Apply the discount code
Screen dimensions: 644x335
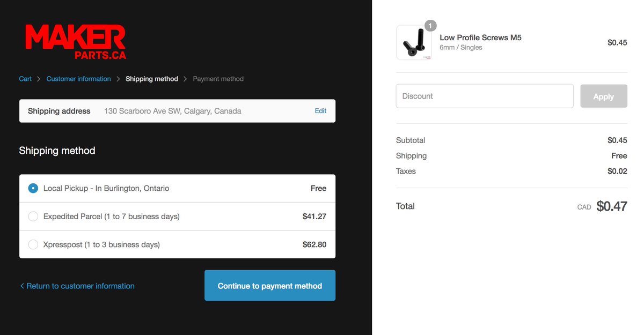click(x=604, y=96)
